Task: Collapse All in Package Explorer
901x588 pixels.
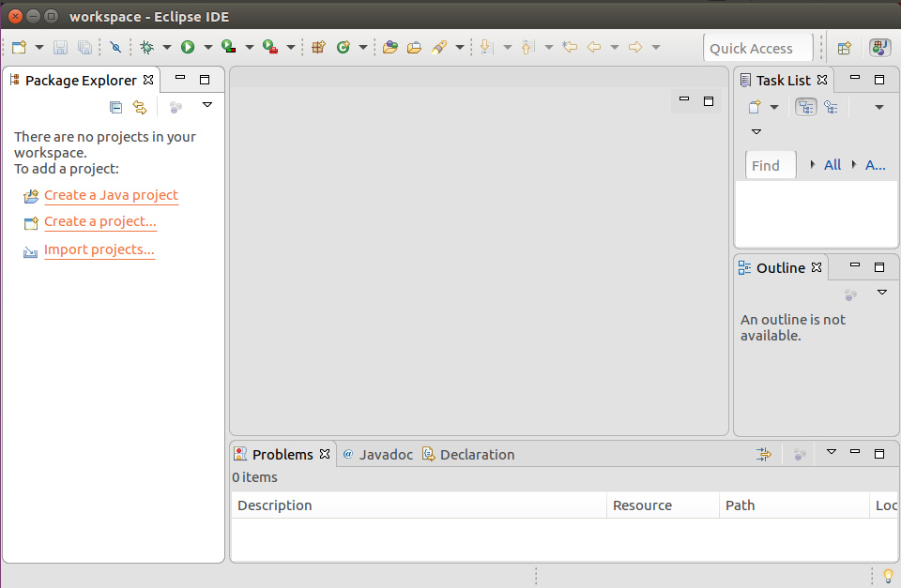Action: point(115,107)
